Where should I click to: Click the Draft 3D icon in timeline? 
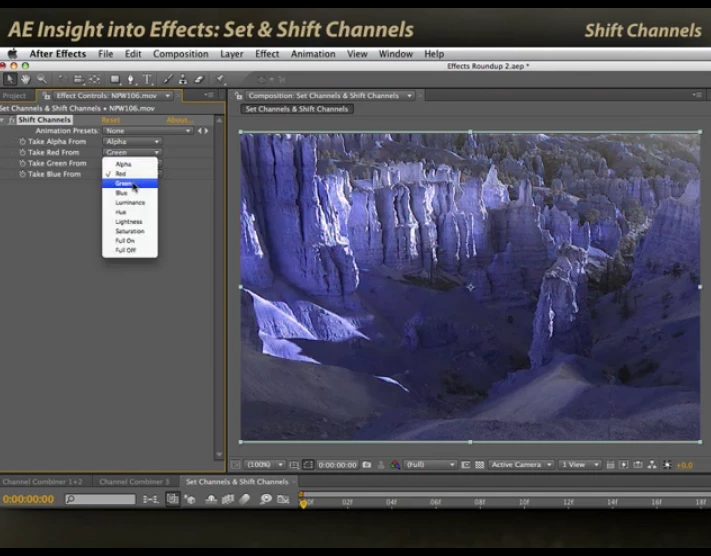190,499
